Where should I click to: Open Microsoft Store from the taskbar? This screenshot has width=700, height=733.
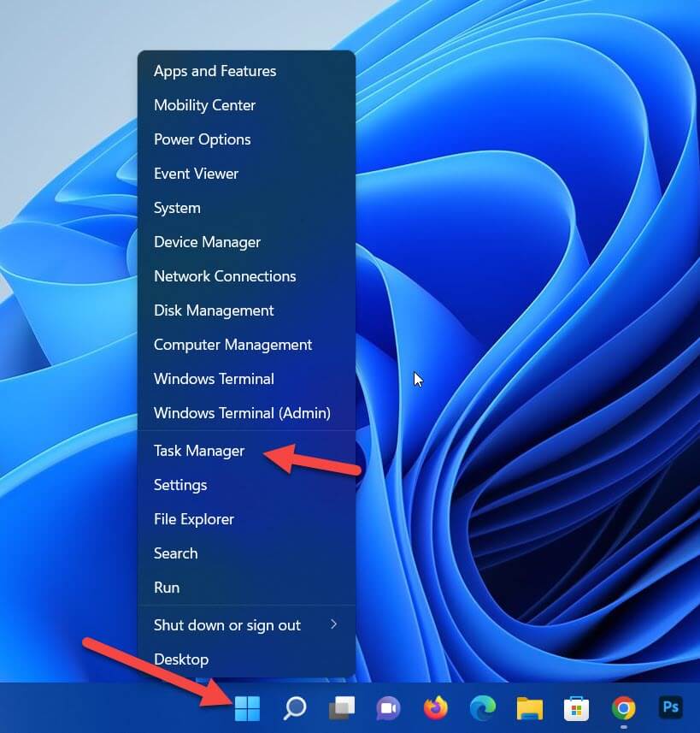pos(577,708)
